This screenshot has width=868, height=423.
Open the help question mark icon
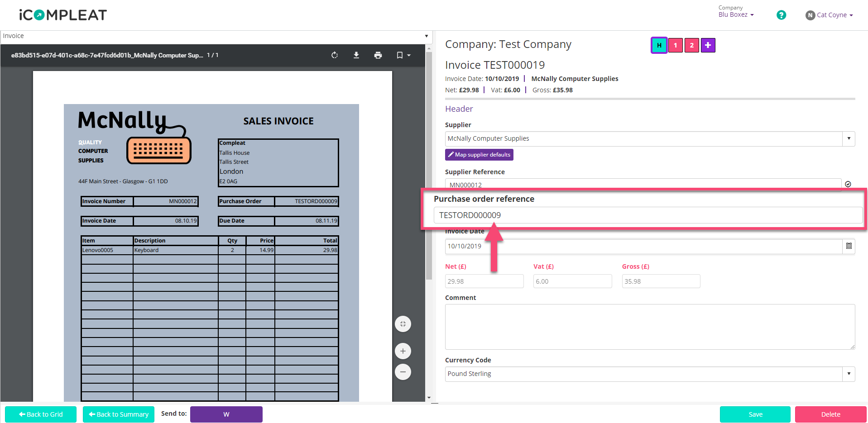(x=781, y=15)
